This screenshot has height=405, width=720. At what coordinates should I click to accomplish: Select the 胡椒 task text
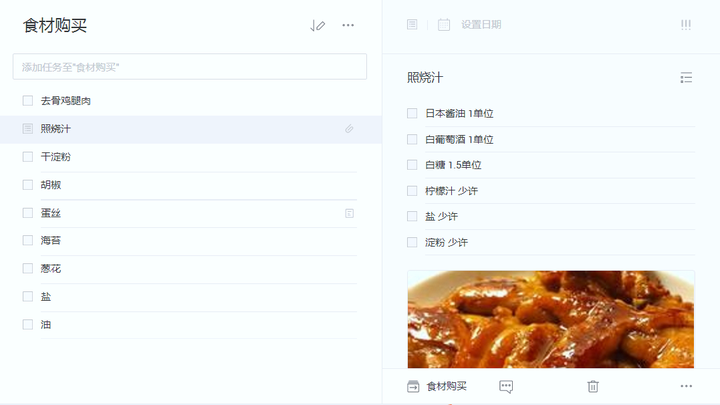[51, 185]
